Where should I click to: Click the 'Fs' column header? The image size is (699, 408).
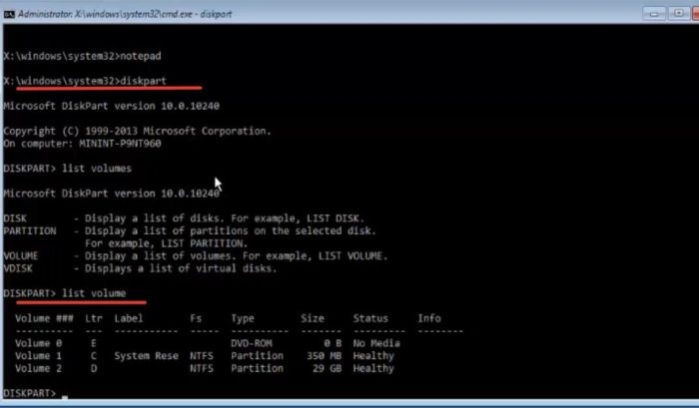point(196,318)
